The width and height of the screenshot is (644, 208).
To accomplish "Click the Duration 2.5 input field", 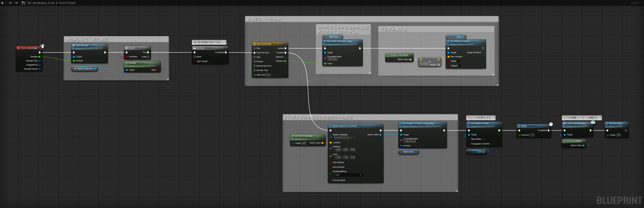I will tap(532, 135).
